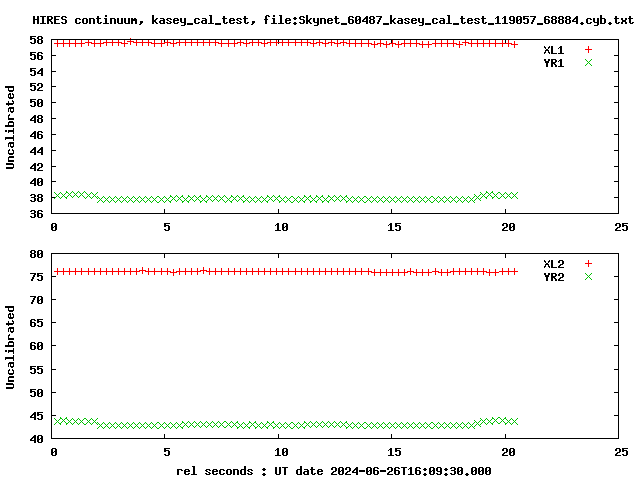
Task: Click the red plus marker beside XL2
Action: point(588,264)
